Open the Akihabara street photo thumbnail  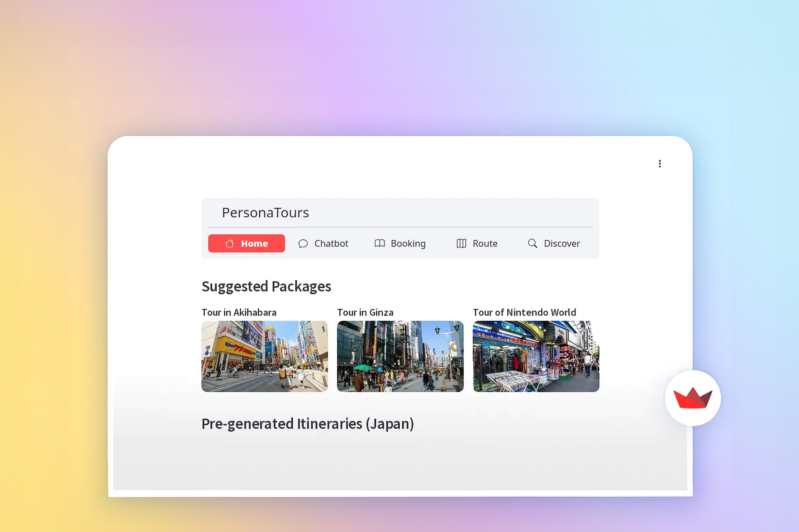pyautogui.click(x=265, y=356)
